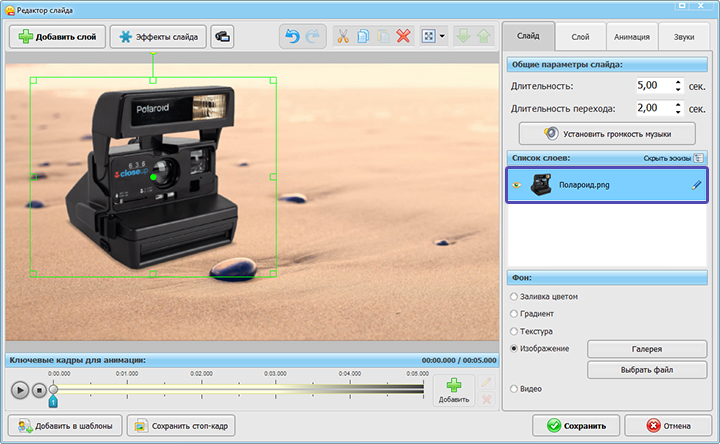Play the animation preview
This screenshot has height=444, width=720.
(20, 390)
